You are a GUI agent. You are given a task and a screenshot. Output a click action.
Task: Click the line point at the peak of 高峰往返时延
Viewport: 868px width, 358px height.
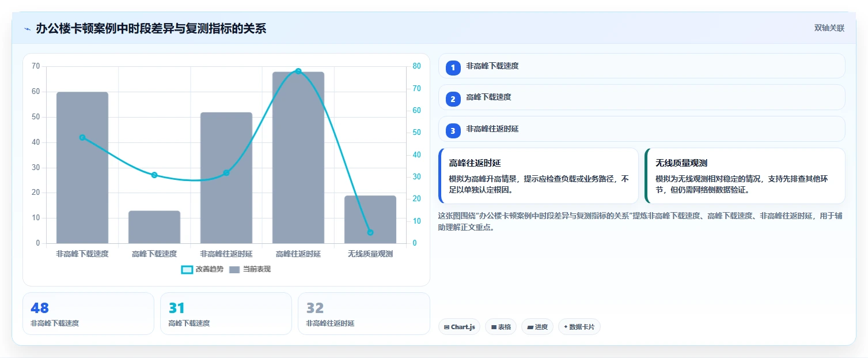tap(298, 71)
